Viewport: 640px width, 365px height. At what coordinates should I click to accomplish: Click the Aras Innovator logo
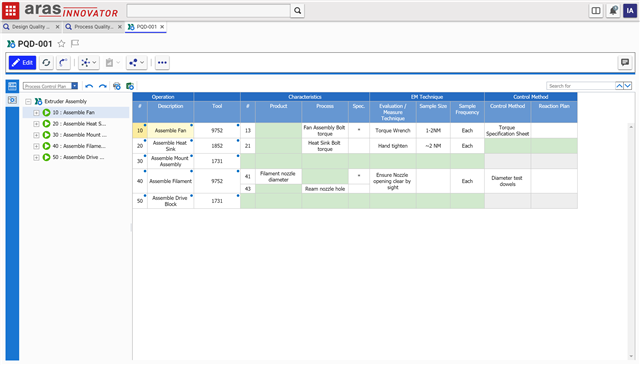(71, 11)
